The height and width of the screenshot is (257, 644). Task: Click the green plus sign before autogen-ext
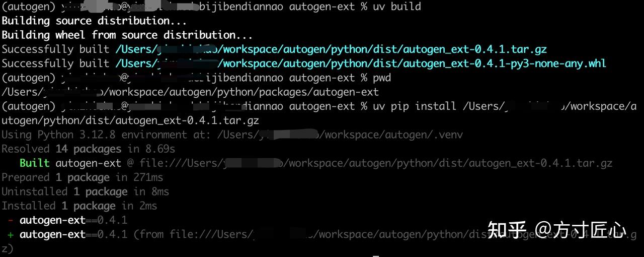click(11, 234)
